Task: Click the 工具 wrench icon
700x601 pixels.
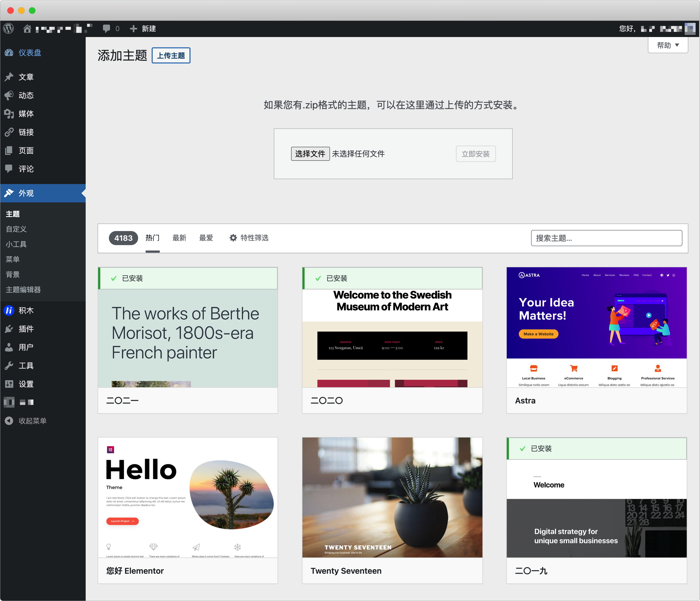Action: coord(9,366)
